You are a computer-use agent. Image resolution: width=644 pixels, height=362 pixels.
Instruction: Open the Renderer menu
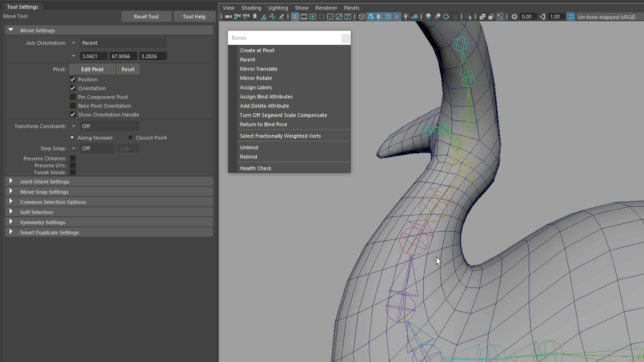coord(326,8)
